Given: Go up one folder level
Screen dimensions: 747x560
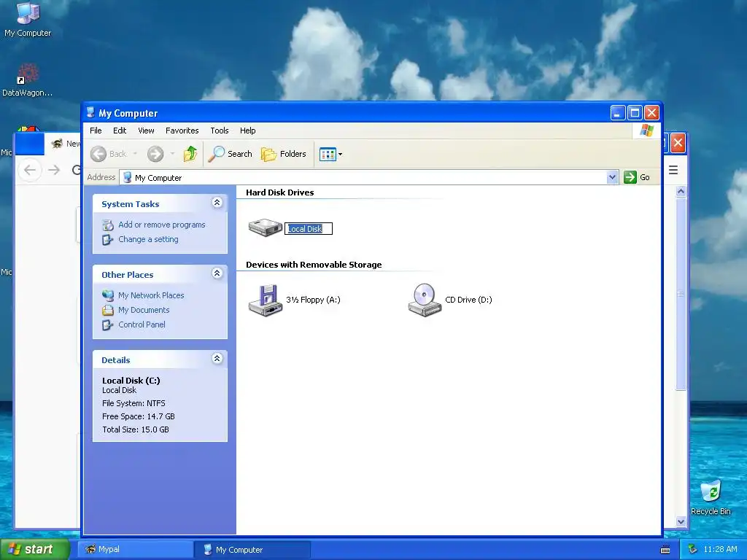Looking at the screenshot, I should tap(190, 154).
